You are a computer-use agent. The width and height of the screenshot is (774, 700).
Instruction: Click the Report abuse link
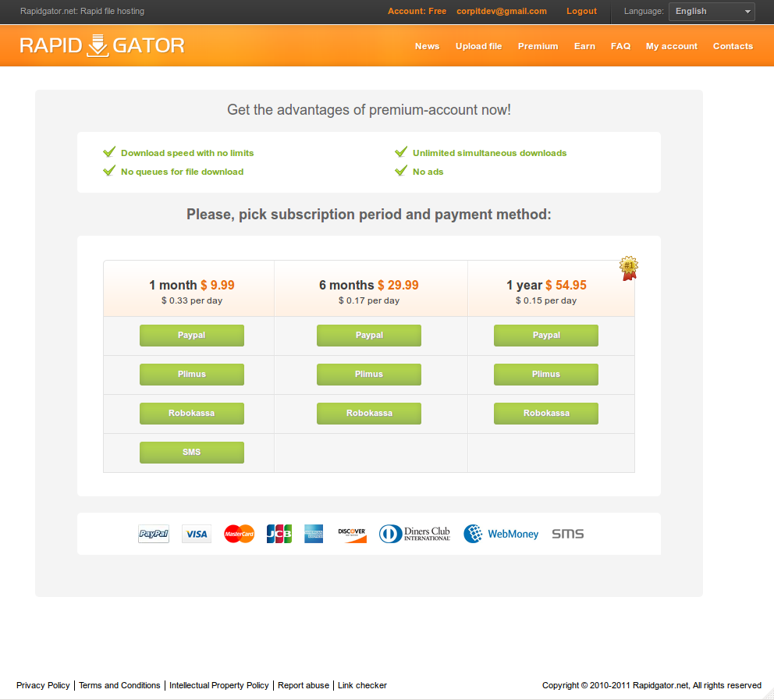(303, 685)
